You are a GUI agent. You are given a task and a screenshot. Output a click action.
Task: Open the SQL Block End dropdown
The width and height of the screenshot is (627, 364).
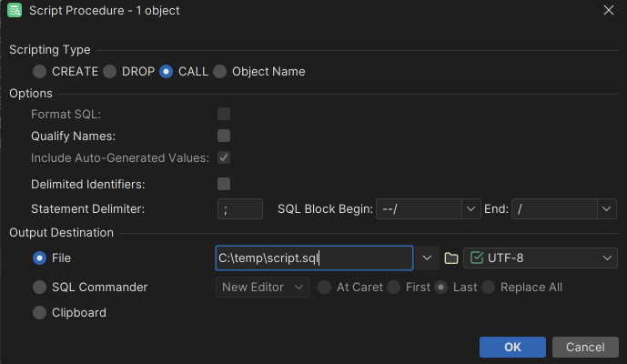point(607,209)
